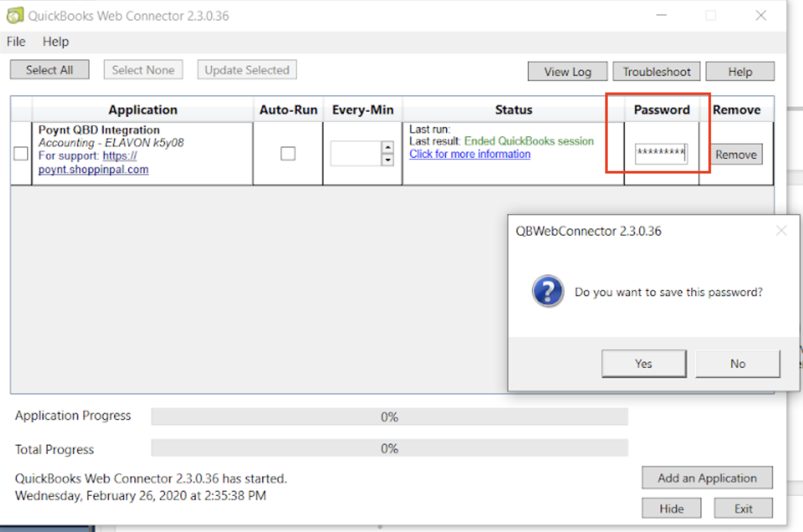This screenshot has height=532, width=803.
Task: Click the Status column header
Action: point(513,110)
